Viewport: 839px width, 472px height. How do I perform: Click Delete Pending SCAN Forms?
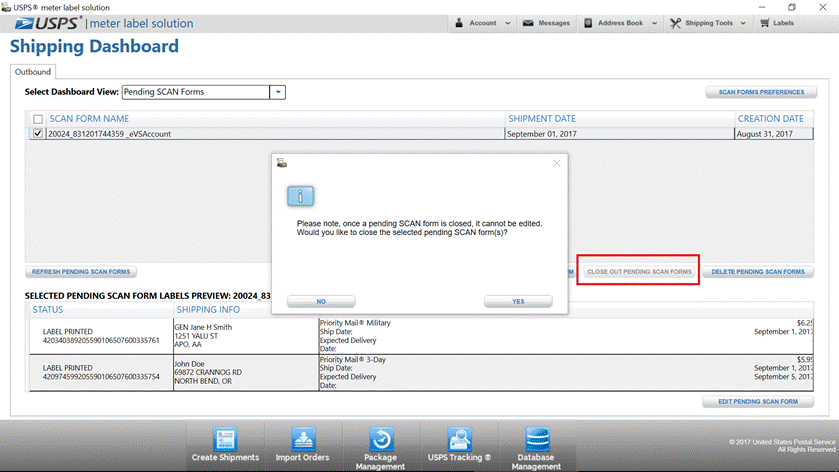758,272
